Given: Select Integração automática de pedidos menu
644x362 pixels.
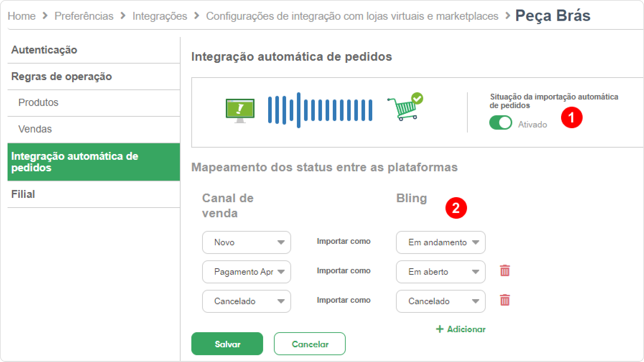Looking at the screenshot, I should 94,162.
